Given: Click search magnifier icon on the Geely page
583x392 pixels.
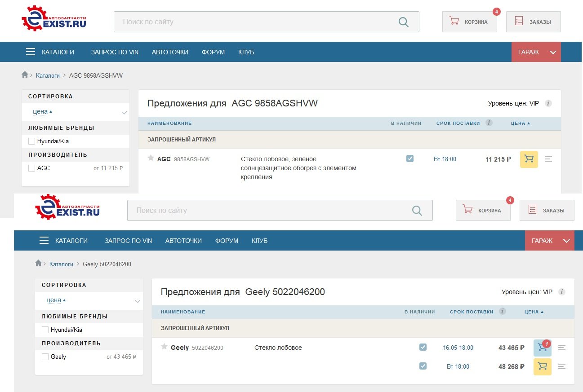Looking at the screenshot, I should (417, 211).
